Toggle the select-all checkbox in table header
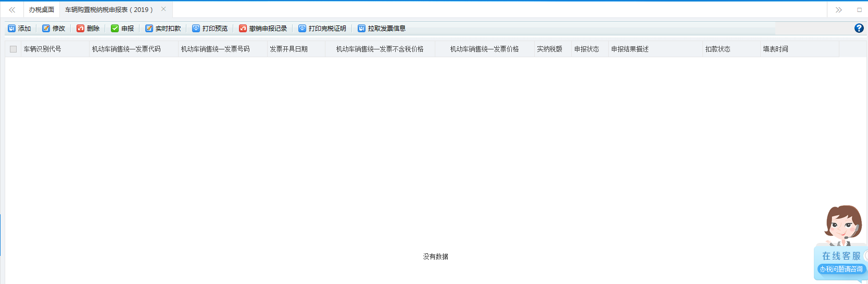This screenshot has height=284, width=868. coord(13,49)
